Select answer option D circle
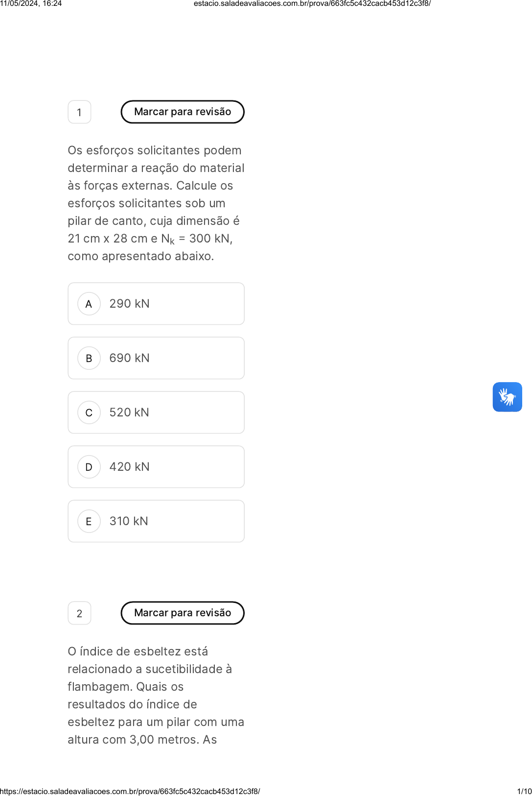 pyautogui.click(x=89, y=467)
